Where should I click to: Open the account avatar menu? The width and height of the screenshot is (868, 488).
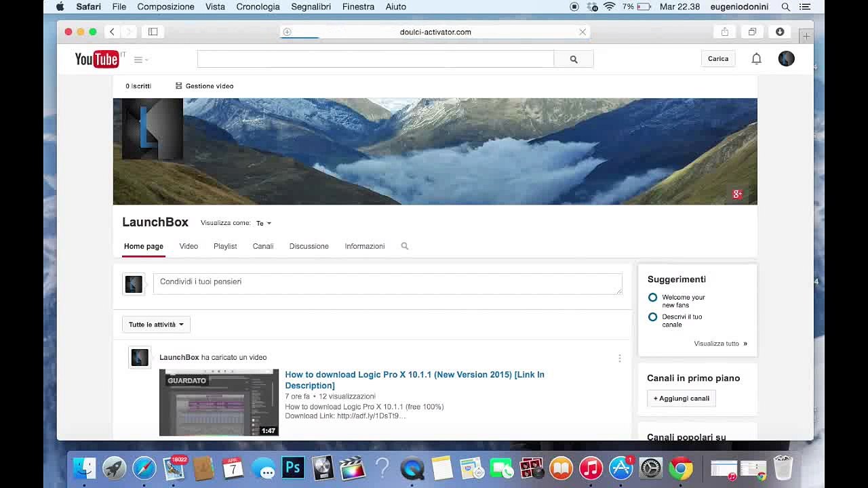point(786,59)
